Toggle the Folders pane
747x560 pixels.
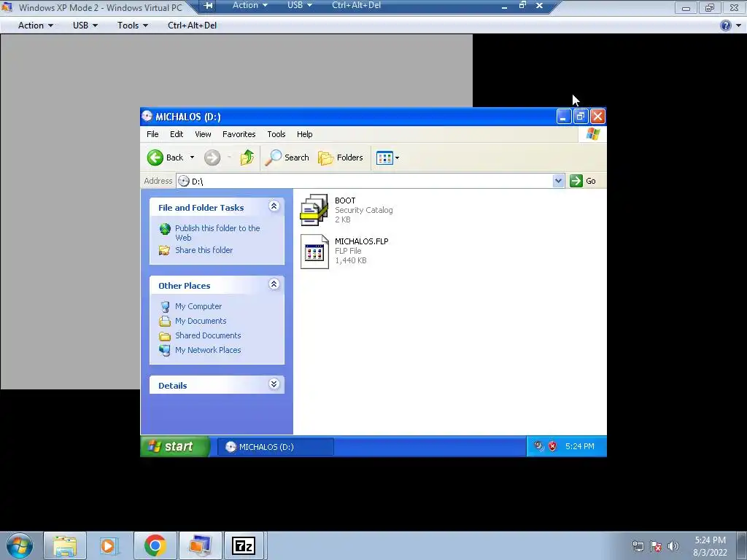pos(341,157)
